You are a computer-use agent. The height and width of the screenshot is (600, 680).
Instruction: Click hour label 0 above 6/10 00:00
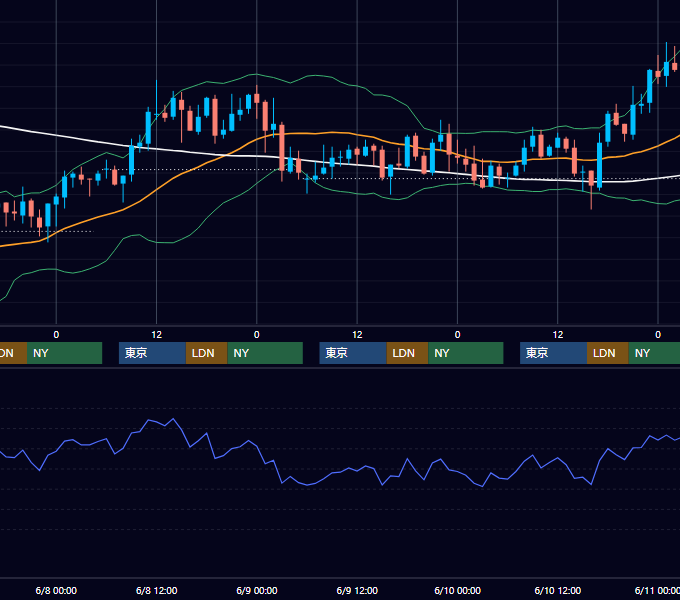coord(458,335)
